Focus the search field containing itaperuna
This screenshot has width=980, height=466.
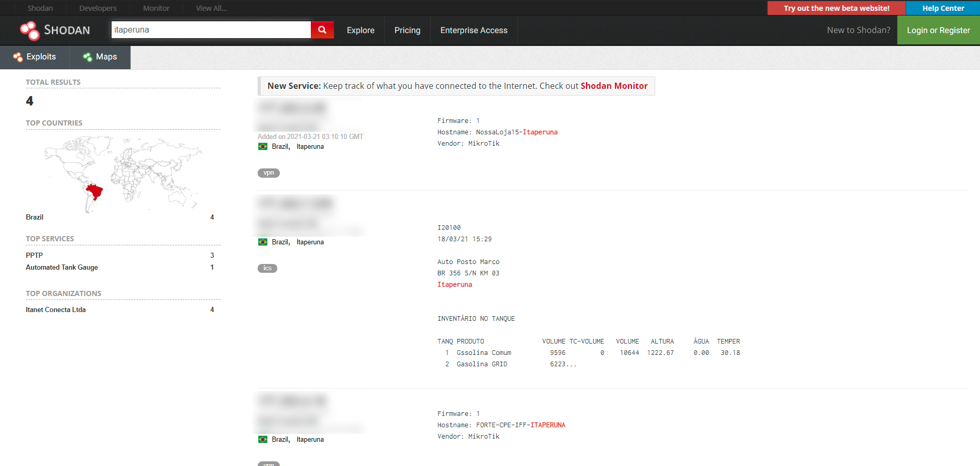click(211, 30)
